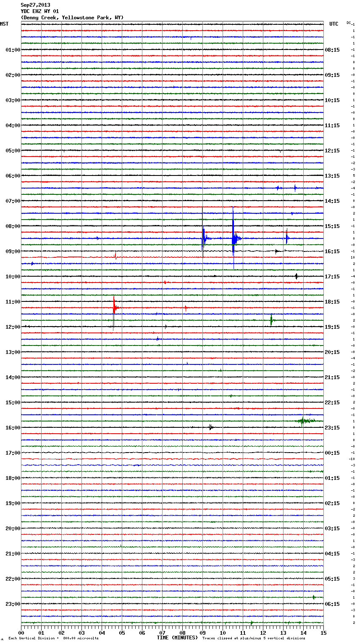Click the 08:15 UTC time label
The width and height of the screenshot is (357, 644).
(332, 50)
